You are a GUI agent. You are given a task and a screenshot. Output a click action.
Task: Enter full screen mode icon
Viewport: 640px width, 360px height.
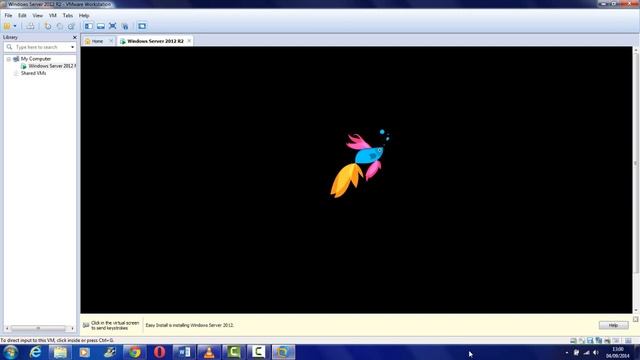click(113, 26)
